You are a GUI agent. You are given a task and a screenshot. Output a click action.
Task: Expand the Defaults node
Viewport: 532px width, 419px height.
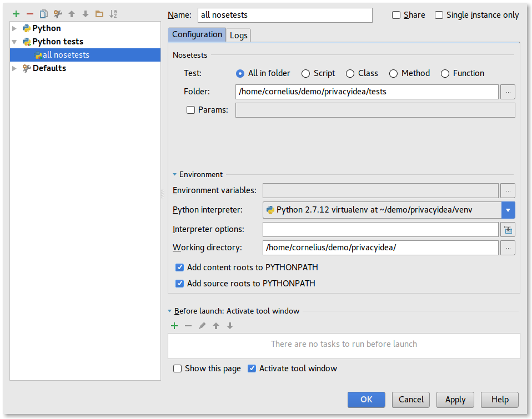click(x=14, y=68)
